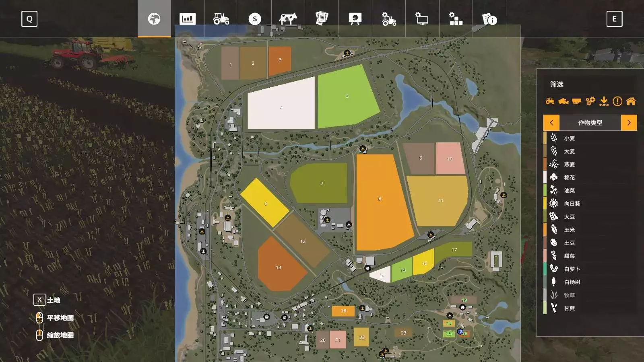Click the E next page button
The image size is (644, 362).
click(614, 19)
